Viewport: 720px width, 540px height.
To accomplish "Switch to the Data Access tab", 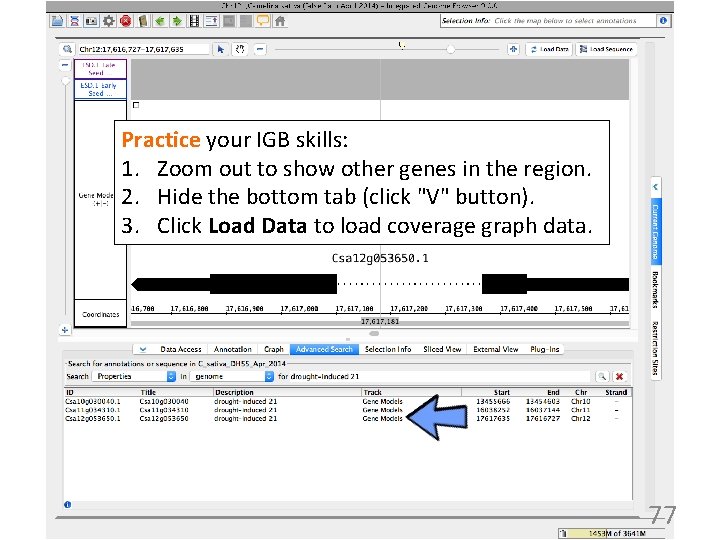I will click(x=180, y=349).
